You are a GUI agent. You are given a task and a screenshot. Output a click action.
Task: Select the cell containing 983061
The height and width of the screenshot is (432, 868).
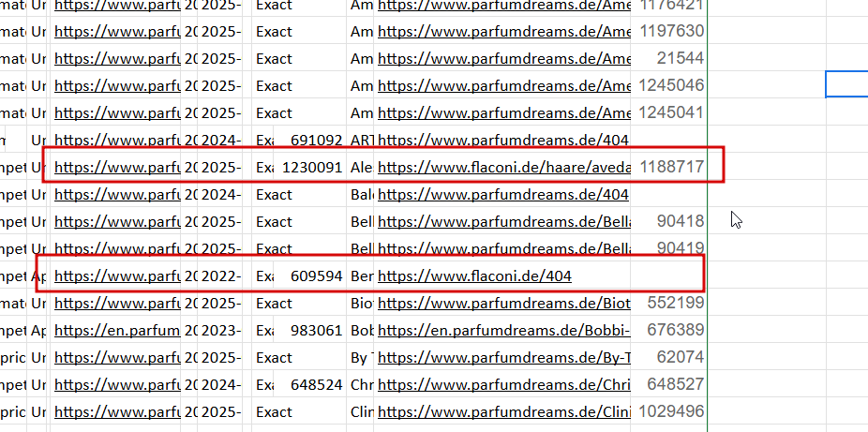[310, 330]
